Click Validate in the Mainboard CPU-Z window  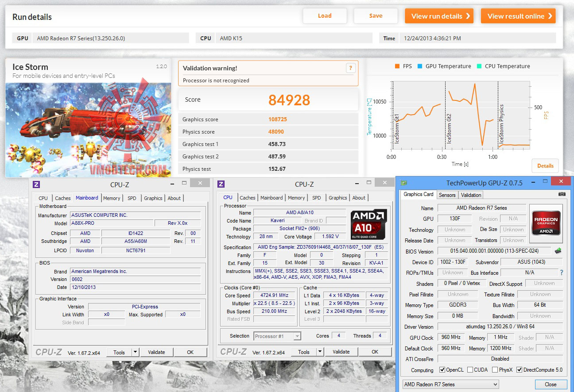(156, 352)
